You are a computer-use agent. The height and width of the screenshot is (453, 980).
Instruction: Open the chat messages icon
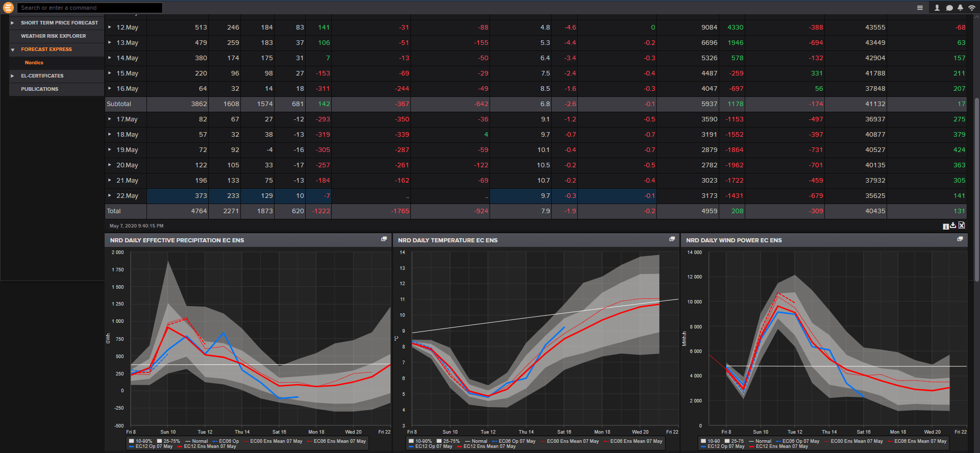(x=949, y=8)
